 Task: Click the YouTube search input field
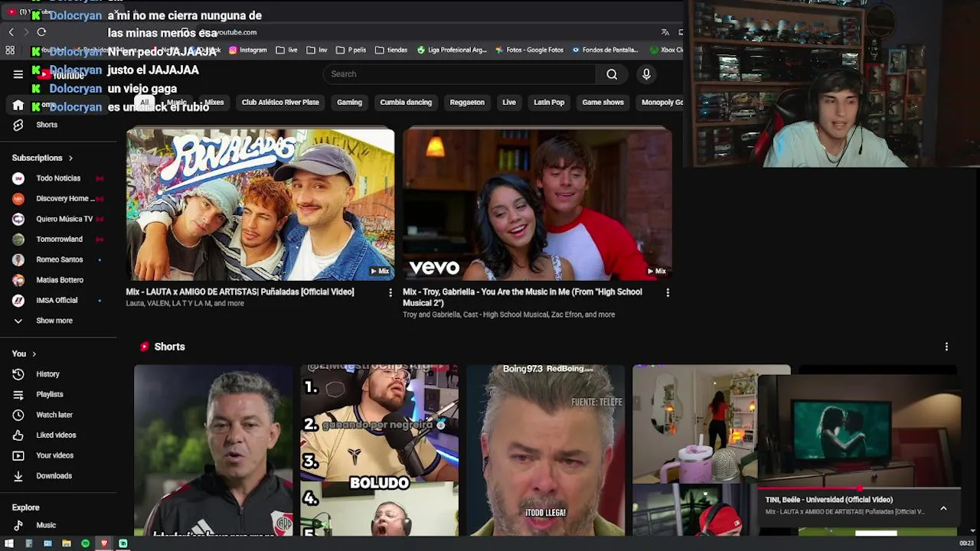(459, 74)
